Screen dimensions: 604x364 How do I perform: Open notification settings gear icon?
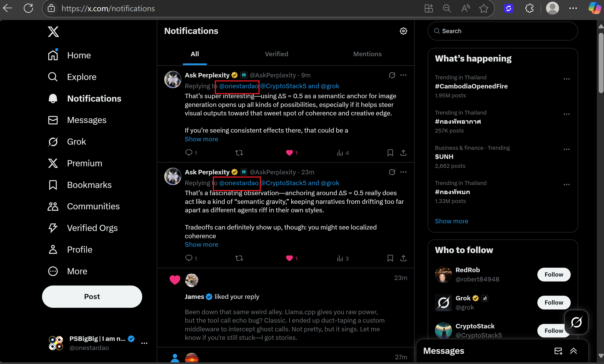click(403, 31)
